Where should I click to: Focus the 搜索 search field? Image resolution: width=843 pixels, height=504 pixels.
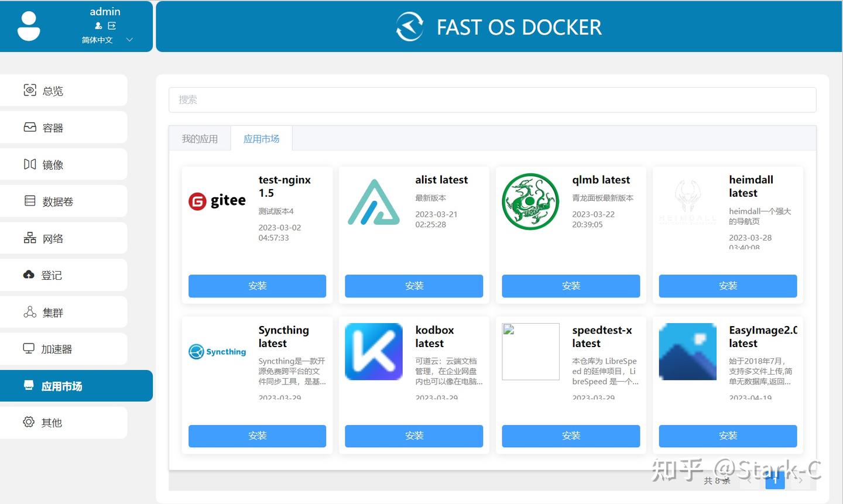point(492,100)
